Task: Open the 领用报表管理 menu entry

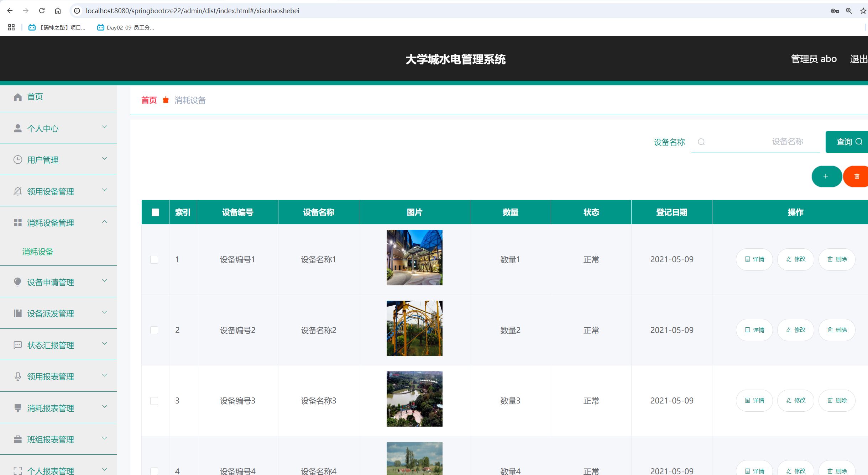Action: pyautogui.click(x=50, y=376)
